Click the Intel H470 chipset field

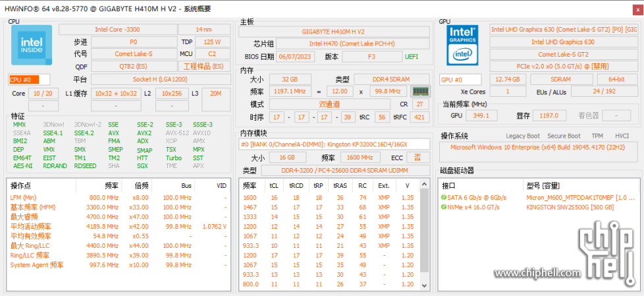coord(353,44)
